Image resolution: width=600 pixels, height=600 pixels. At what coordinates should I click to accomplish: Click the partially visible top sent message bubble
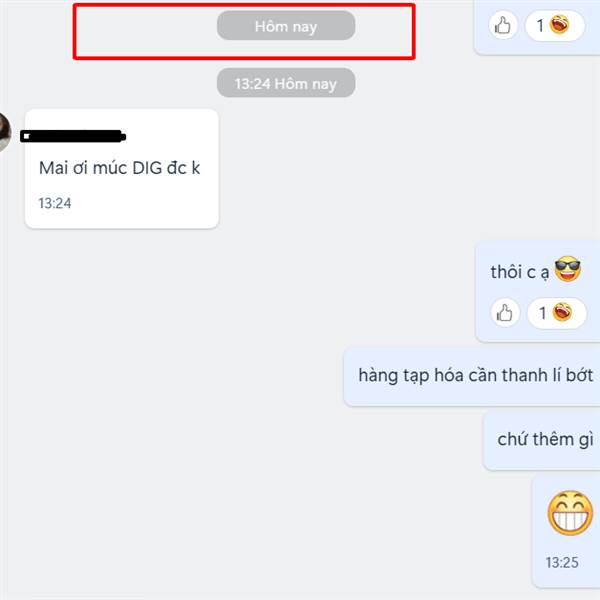coord(536,28)
